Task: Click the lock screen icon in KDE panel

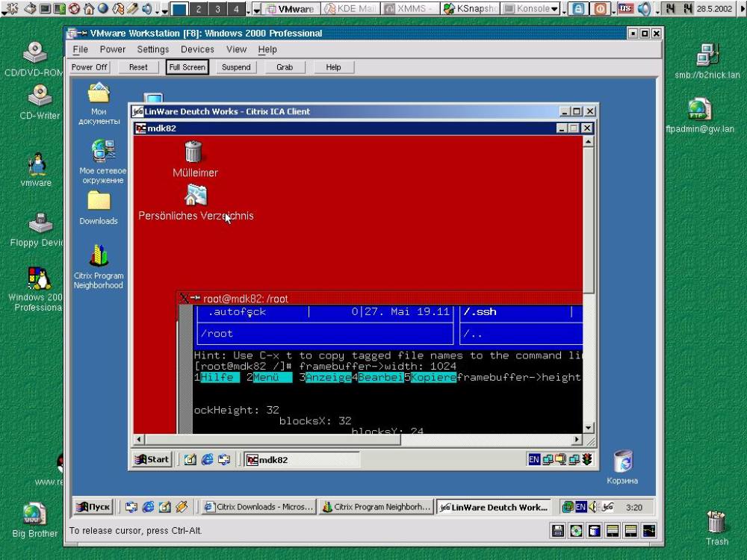Action: click(x=578, y=8)
